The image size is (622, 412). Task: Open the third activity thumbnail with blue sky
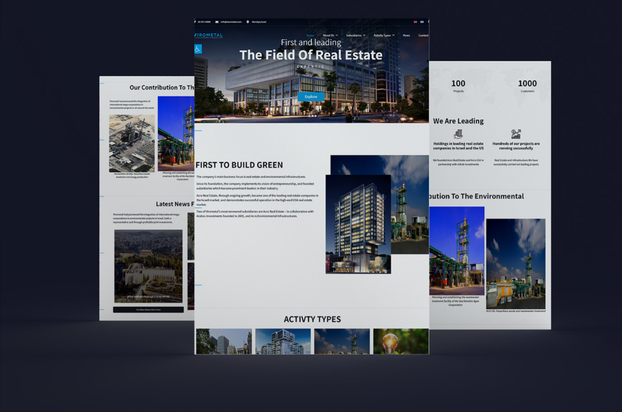(342, 341)
